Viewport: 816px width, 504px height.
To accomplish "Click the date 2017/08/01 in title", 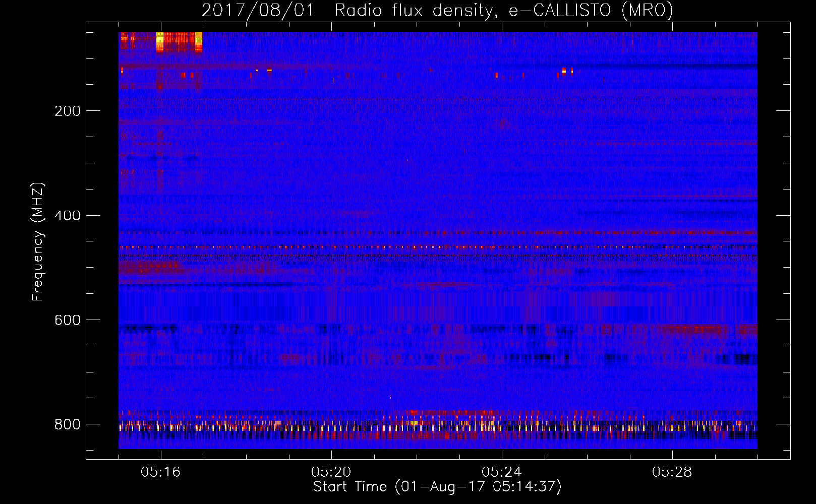I will tap(258, 10).
